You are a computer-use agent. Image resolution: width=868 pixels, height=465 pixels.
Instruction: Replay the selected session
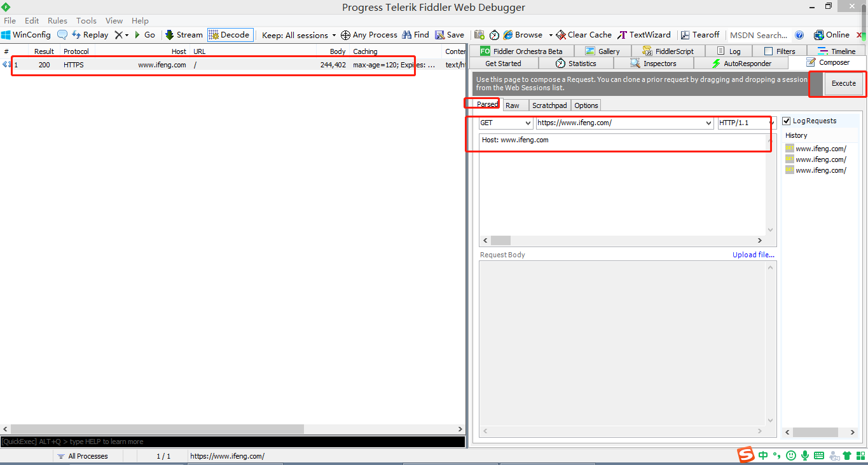point(90,35)
